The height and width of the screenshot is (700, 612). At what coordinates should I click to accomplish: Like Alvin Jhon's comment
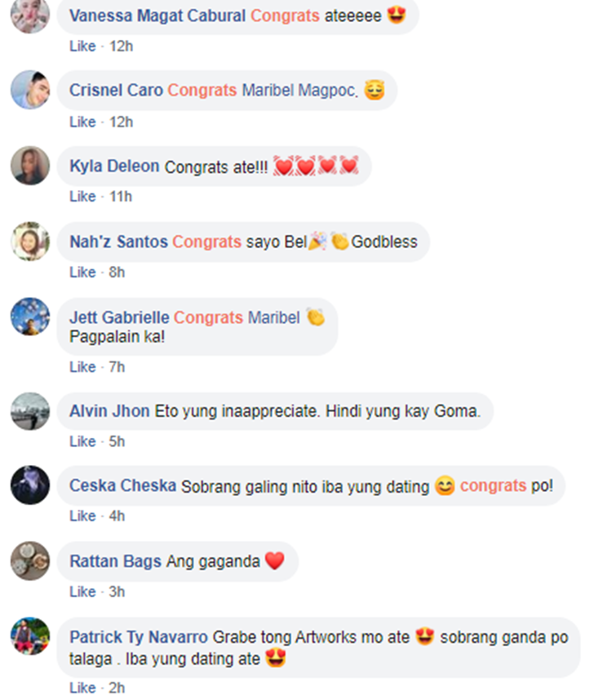coord(82,441)
